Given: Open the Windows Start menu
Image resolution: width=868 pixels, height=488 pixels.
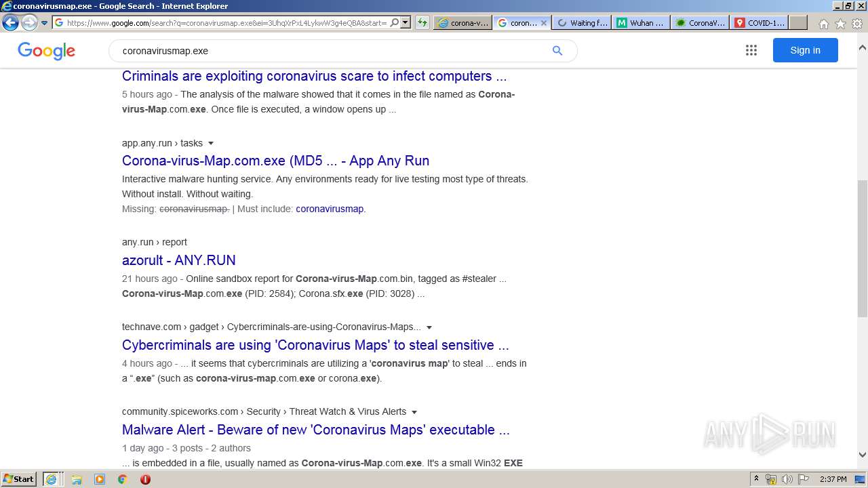Looking at the screenshot, I should 19,479.
